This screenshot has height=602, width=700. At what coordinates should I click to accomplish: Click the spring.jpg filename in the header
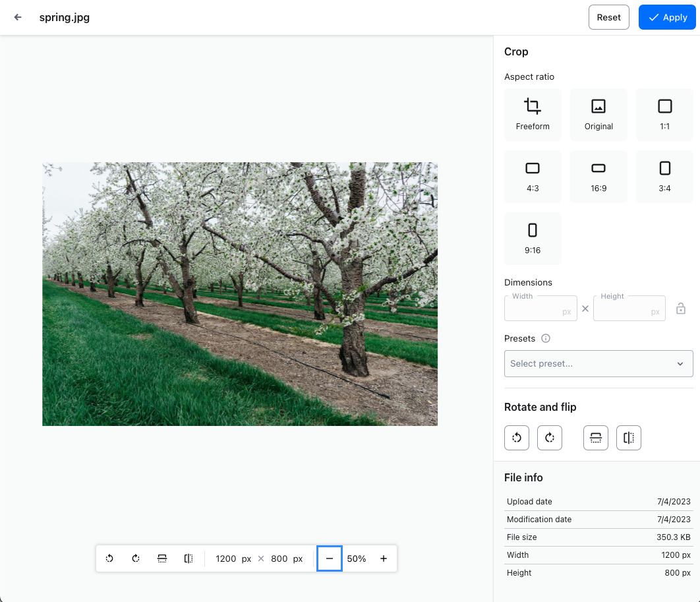(x=65, y=17)
